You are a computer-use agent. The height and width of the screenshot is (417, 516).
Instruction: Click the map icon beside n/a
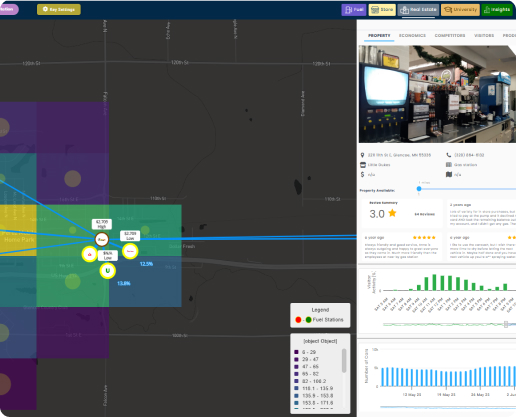(x=449, y=174)
